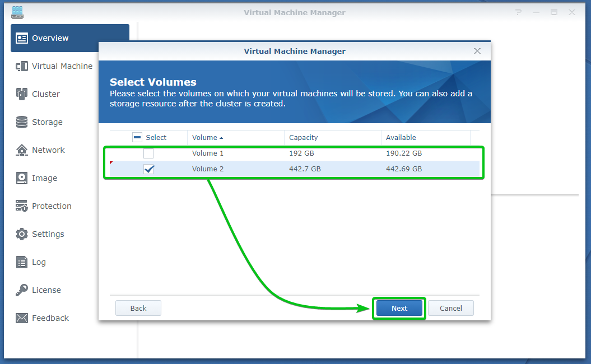
Task: Click the 442.69 GB available value
Action: [404, 169]
